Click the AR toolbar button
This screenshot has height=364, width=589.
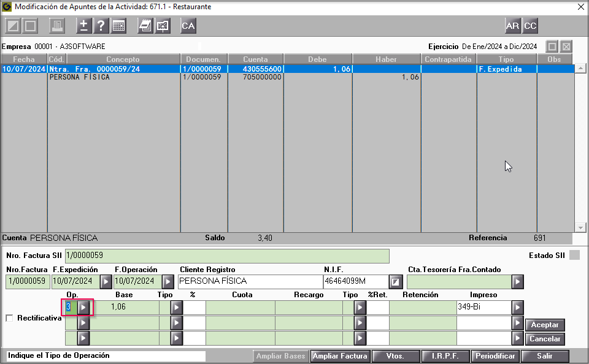(x=512, y=26)
